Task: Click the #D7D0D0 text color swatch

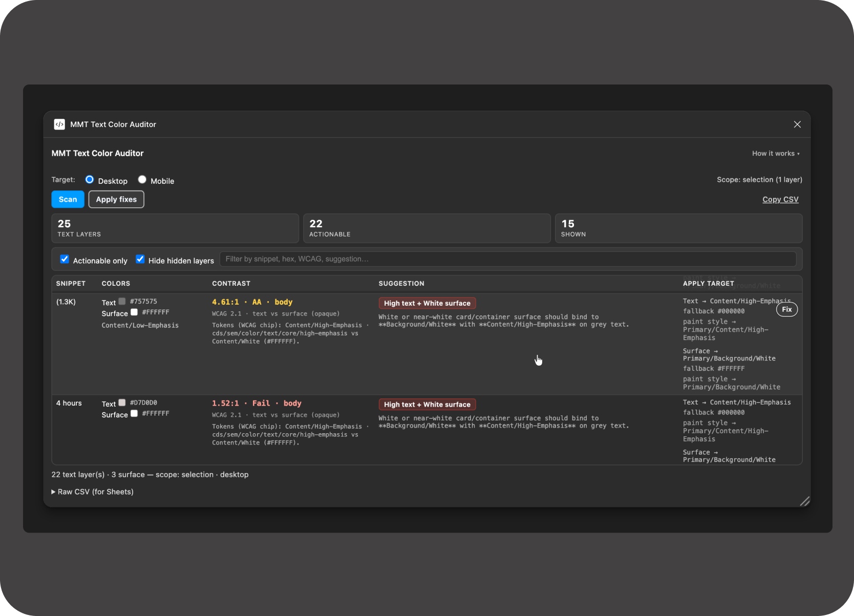Action: click(x=122, y=402)
